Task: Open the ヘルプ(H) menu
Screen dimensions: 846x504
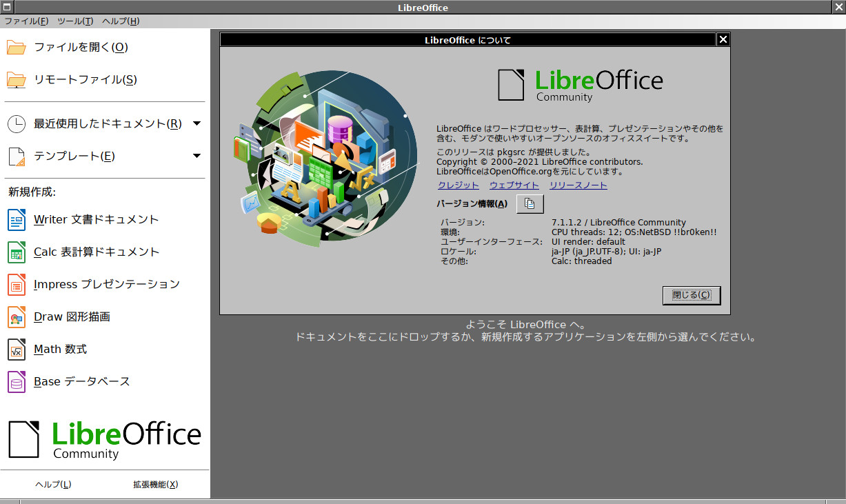Action: click(121, 21)
